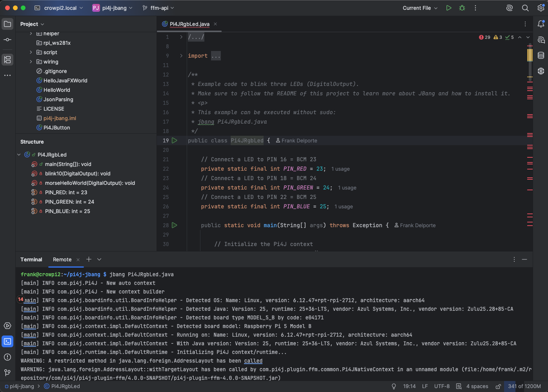Open the Problems tool window icon

coord(7,357)
